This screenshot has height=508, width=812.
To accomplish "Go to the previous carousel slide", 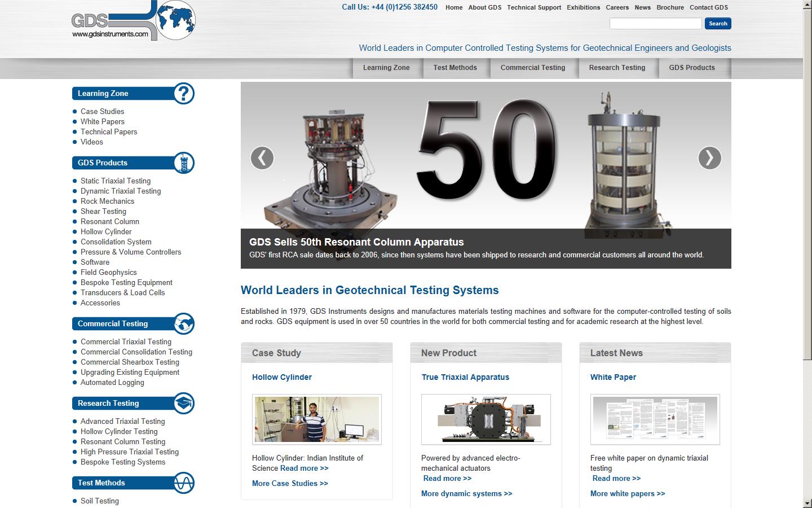I will point(262,158).
